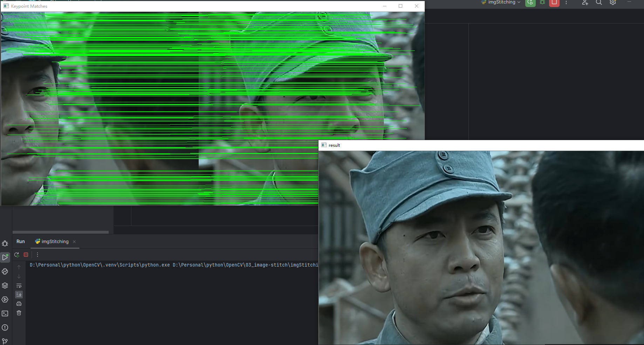644x345 pixels.
Task: Print console output using the printer icon
Action: [x=19, y=304]
